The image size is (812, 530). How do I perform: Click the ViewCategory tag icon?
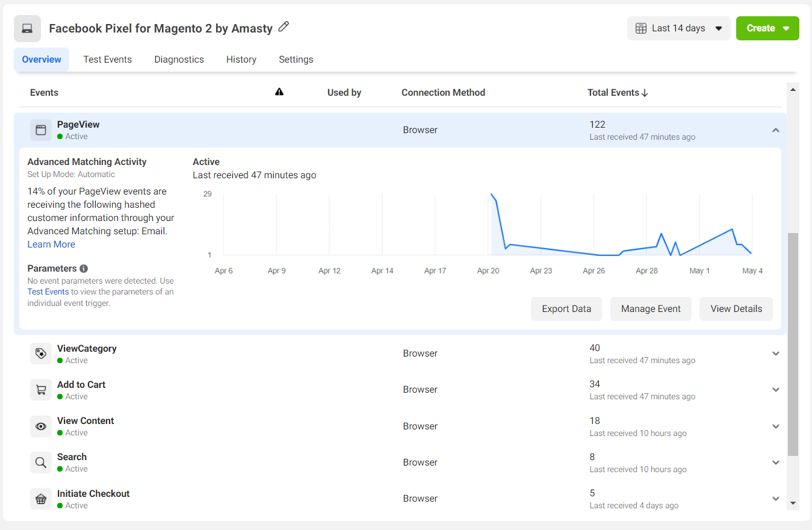click(41, 354)
